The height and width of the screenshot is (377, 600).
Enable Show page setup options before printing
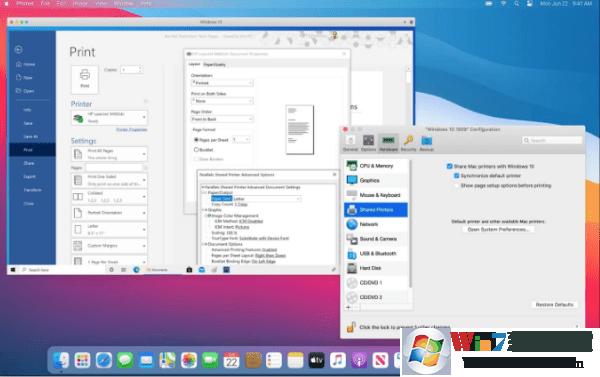(457, 185)
